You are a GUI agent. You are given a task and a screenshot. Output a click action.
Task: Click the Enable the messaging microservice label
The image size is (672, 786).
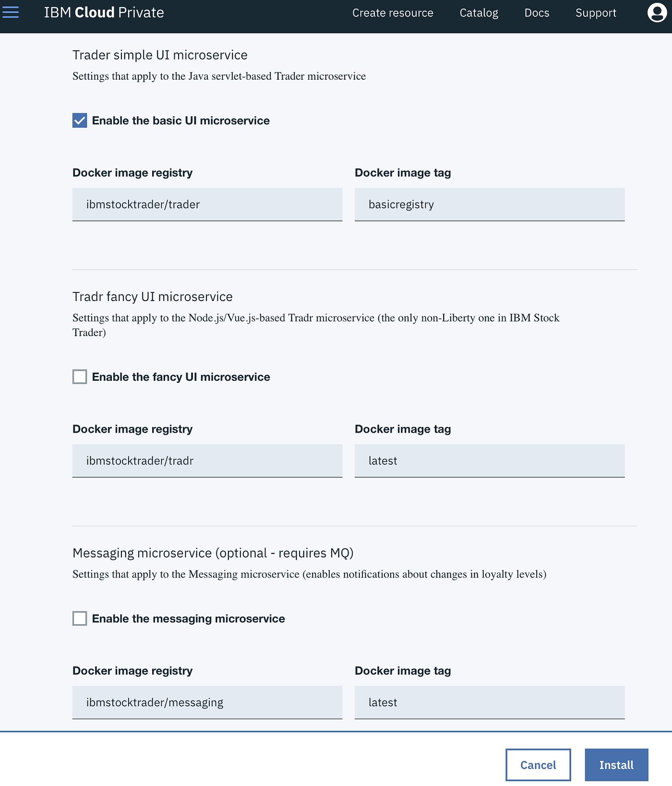click(x=188, y=618)
